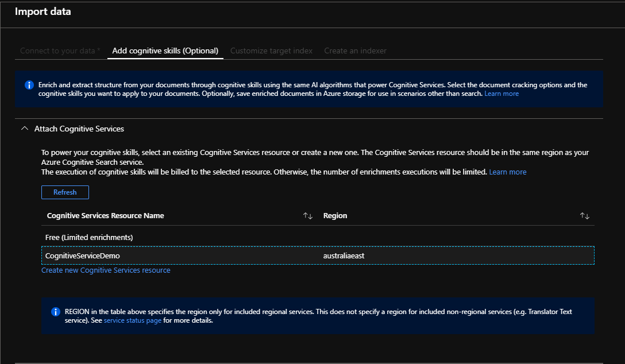Click the info icon in the REGION notice

click(55, 312)
